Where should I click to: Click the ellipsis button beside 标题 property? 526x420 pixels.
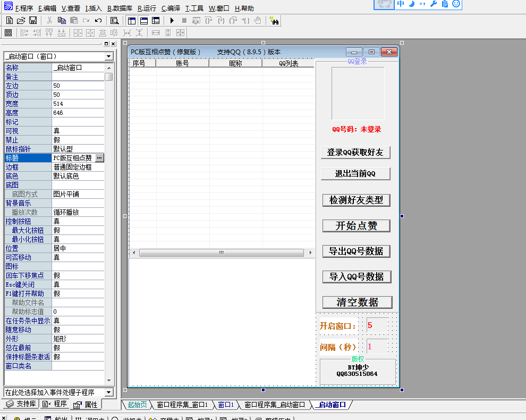pyautogui.click(x=99, y=158)
